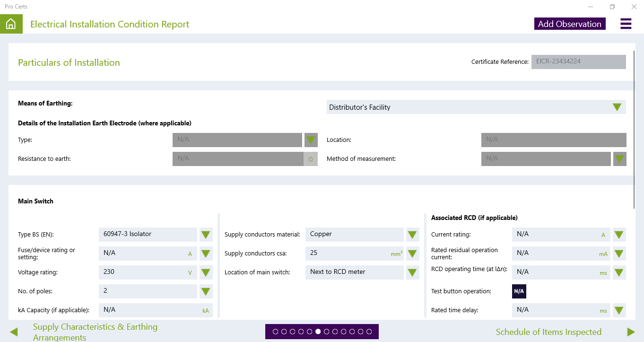Toggle the Test button operation N/A box

[519, 291]
